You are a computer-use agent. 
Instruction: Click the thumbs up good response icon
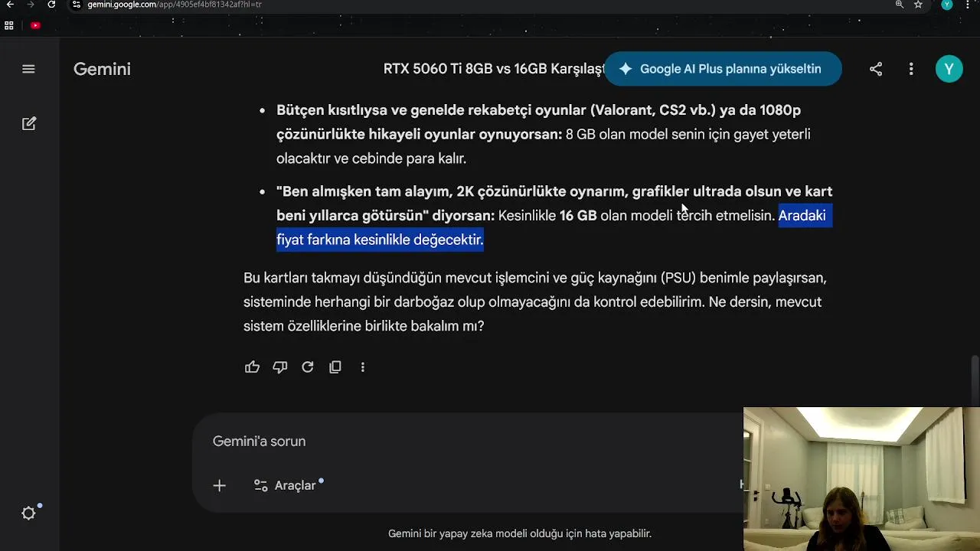(252, 367)
